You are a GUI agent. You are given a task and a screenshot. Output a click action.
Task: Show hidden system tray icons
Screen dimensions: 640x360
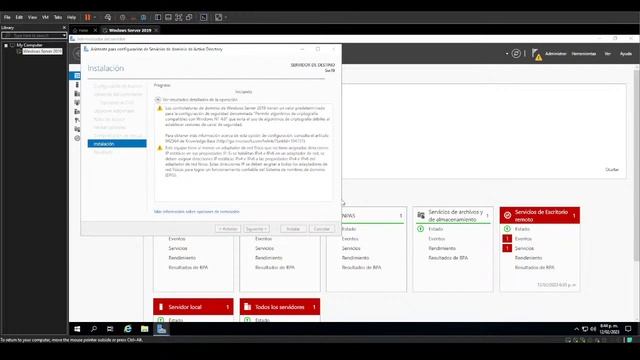point(576,329)
